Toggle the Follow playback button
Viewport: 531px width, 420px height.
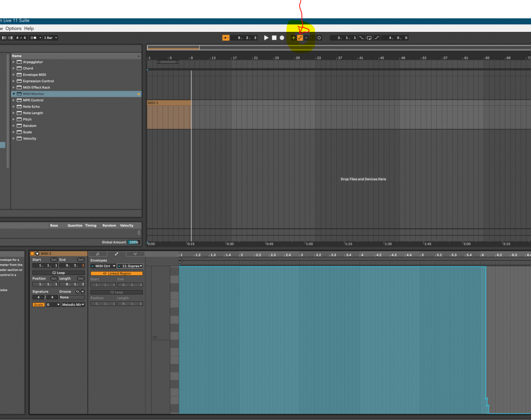[226, 38]
